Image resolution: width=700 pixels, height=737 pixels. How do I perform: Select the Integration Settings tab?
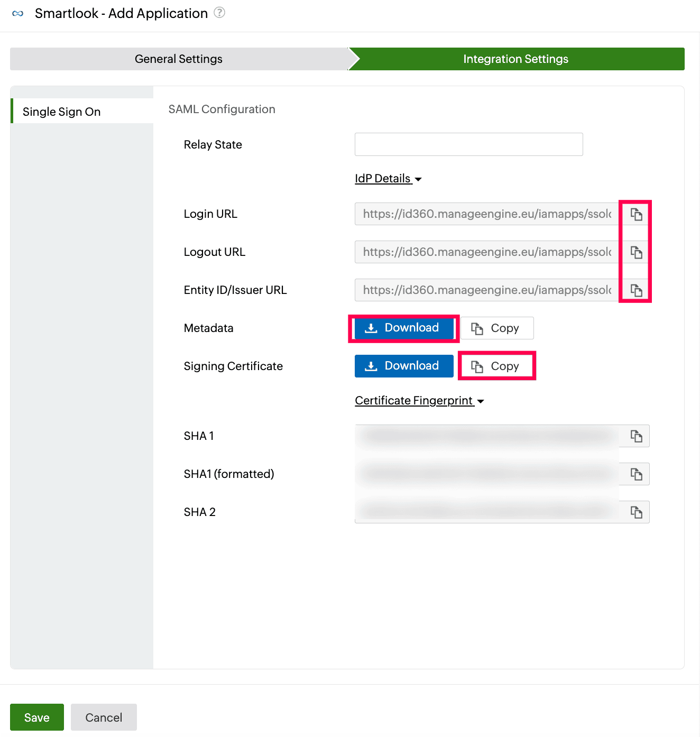(515, 59)
